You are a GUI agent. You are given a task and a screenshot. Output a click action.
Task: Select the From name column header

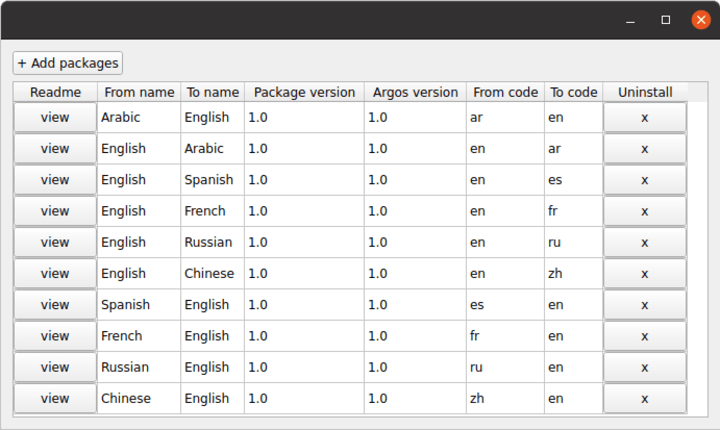pos(139,92)
